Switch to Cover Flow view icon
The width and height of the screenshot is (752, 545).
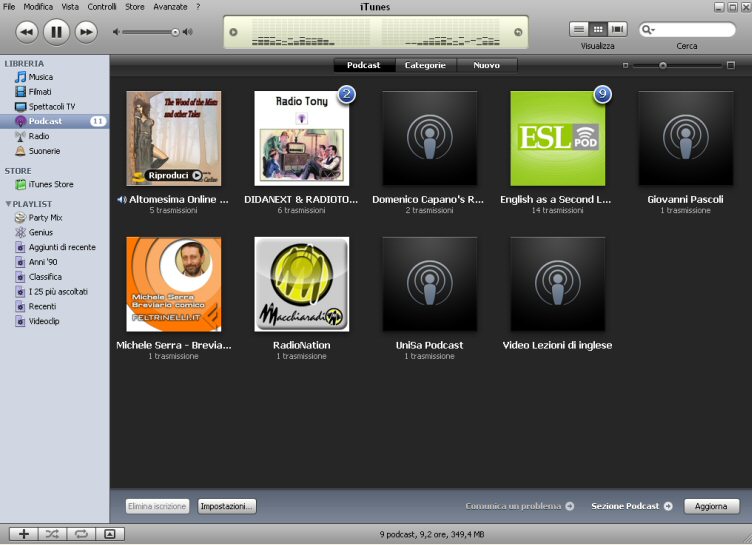[618, 29]
